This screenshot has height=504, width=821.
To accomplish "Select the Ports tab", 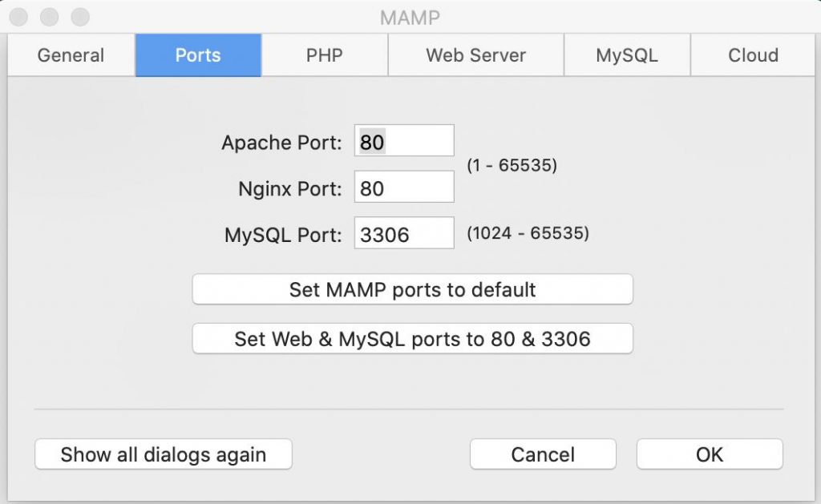I will coord(198,55).
